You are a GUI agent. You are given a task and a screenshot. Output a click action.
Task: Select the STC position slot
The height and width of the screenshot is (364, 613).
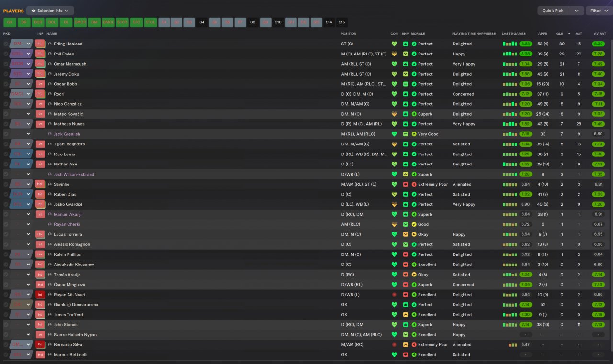136,22
